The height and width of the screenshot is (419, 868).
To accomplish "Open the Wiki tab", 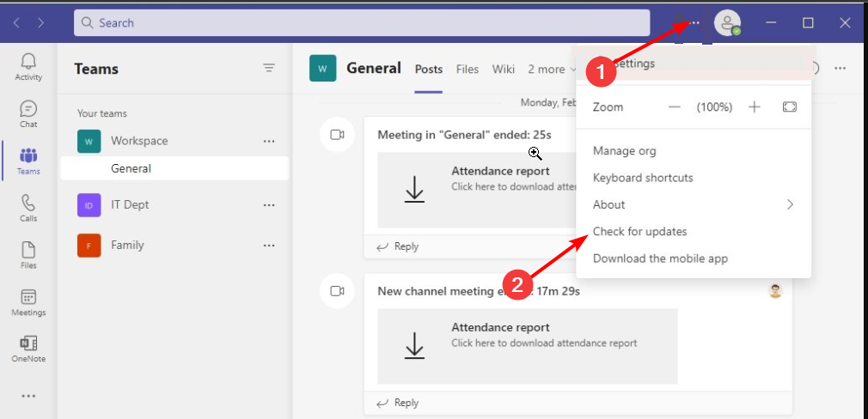I will click(504, 69).
